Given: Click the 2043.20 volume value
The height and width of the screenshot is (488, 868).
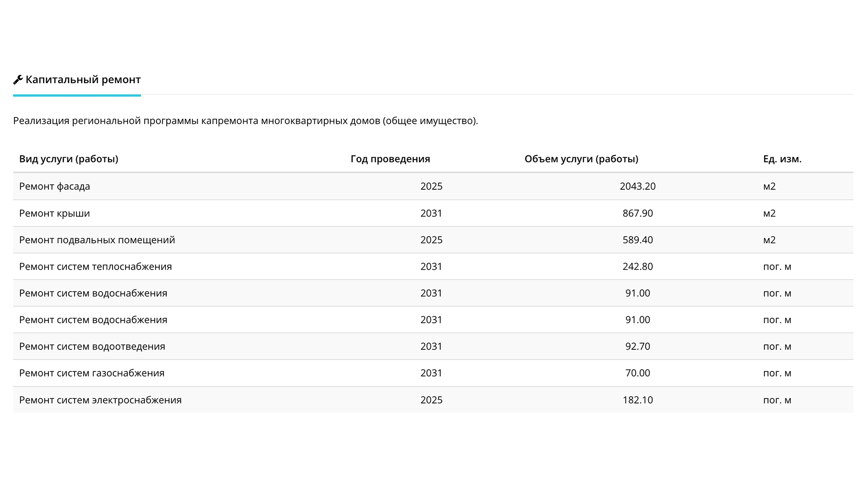Looking at the screenshot, I should tap(637, 186).
